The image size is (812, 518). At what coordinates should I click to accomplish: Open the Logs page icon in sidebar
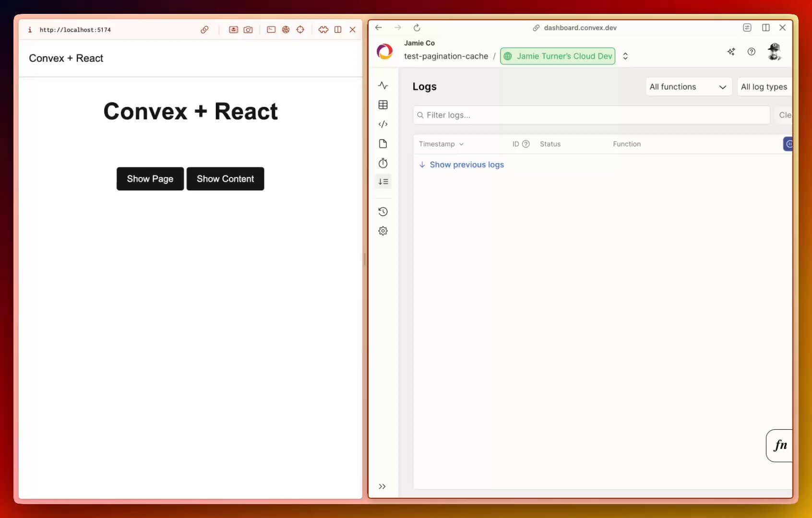pyautogui.click(x=383, y=182)
